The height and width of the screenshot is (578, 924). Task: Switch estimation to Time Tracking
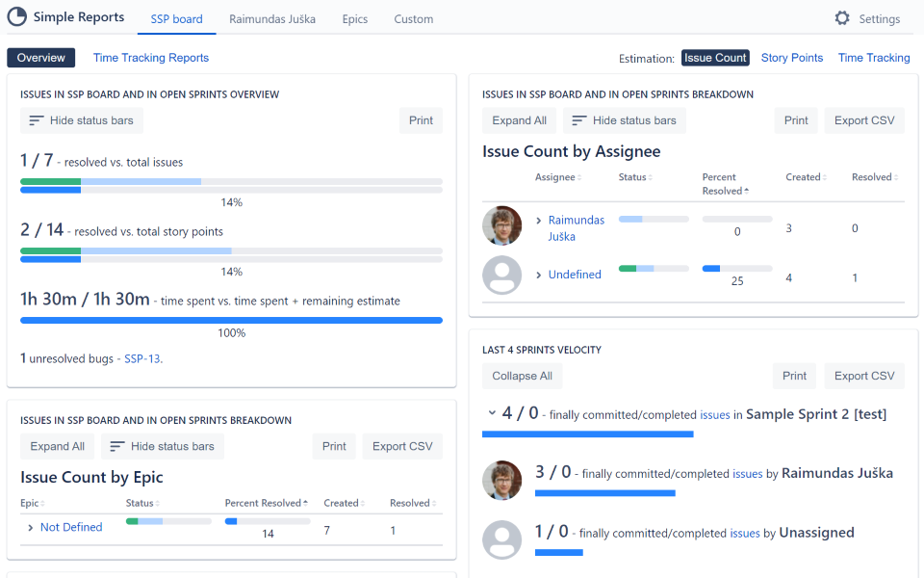coord(873,58)
